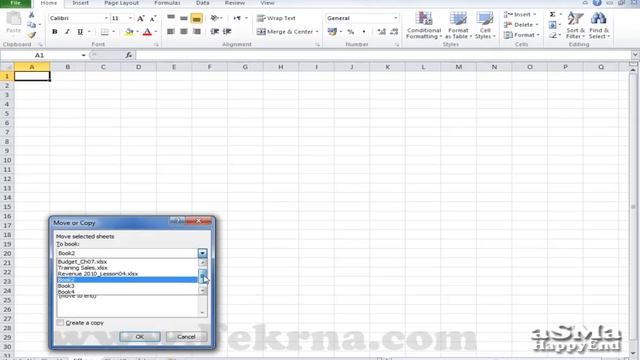The width and height of the screenshot is (640, 360).
Task: Open Sort & Filter menu
Action: coord(576,25)
